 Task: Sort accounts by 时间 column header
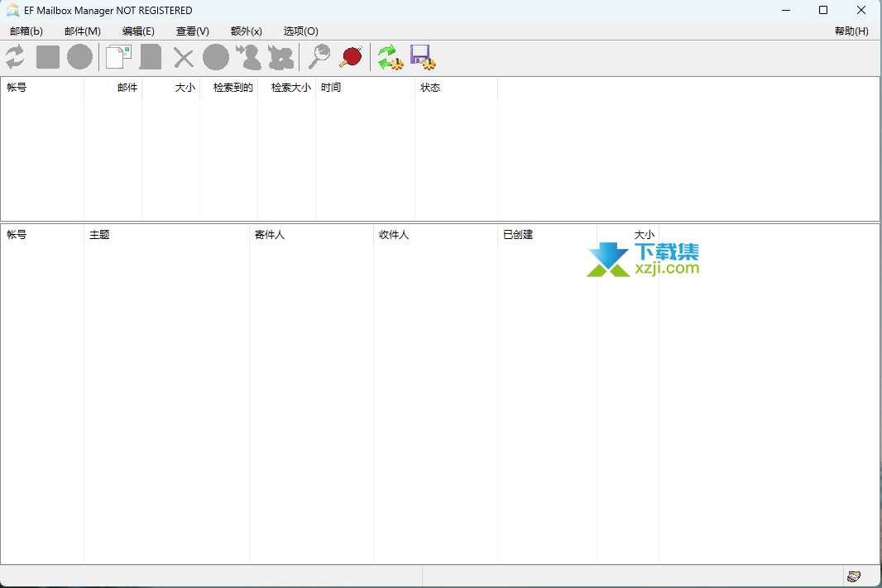click(x=331, y=88)
